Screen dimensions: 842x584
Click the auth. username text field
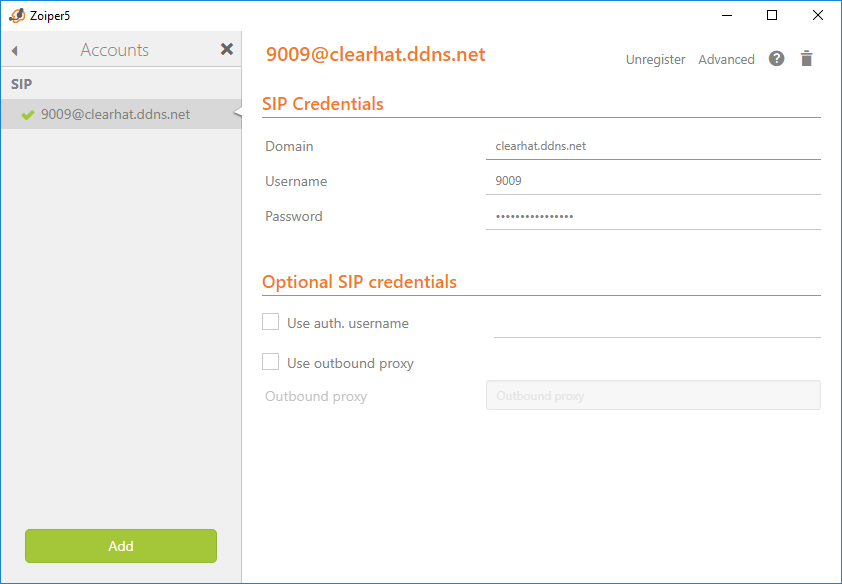click(x=657, y=324)
